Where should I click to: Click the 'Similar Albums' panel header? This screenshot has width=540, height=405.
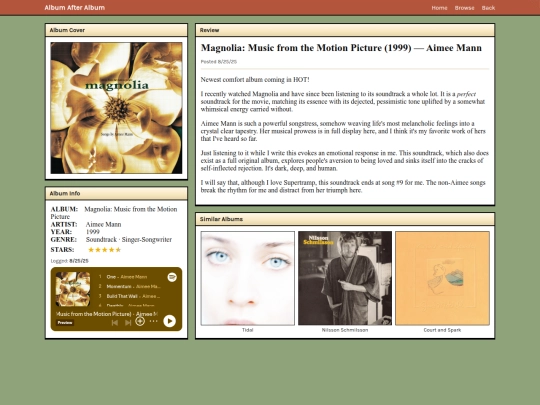coord(345,219)
